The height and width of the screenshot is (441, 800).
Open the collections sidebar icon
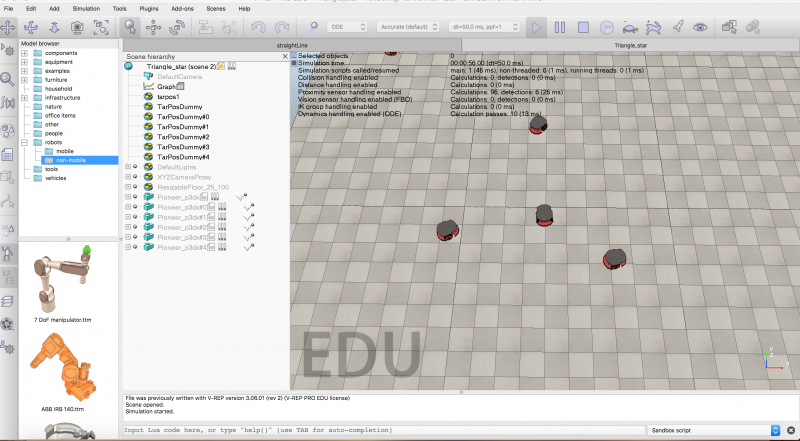pyautogui.click(x=7, y=131)
